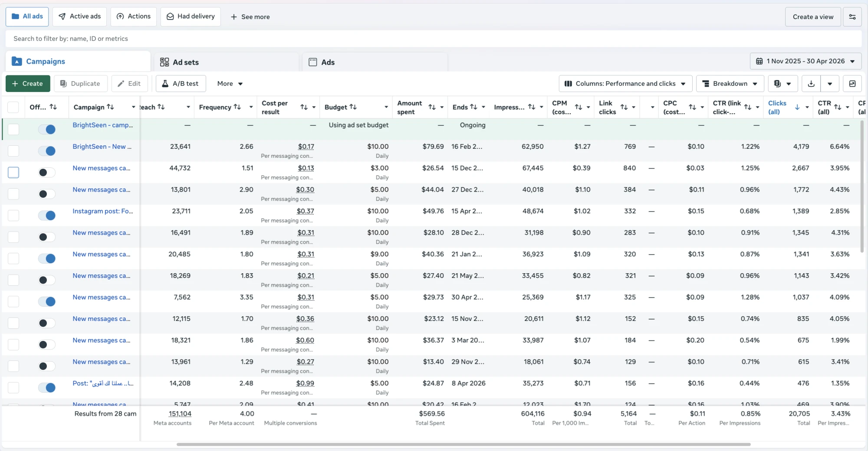Open the Instagram post: Fo... campaign link
The width and height of the screenshot is (868, 451).
coord(103,211)
